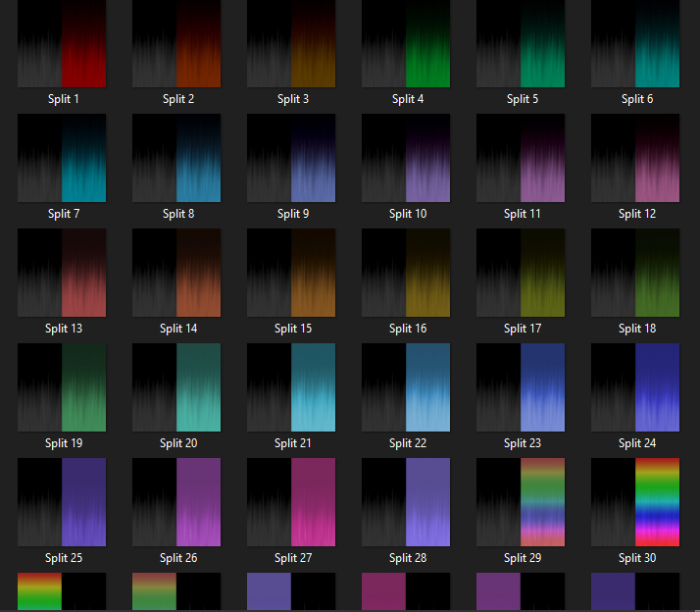Pick the Split 20 seafoam thumbnail
This screenshot has height=612, width=700.
[x=176, y=387]
